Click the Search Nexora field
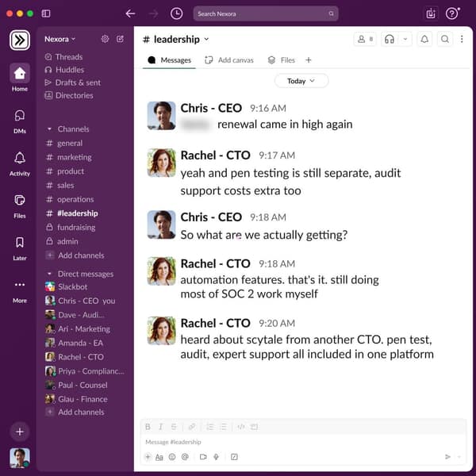Viewport: 476px width, 476px height. click(266, 13)
